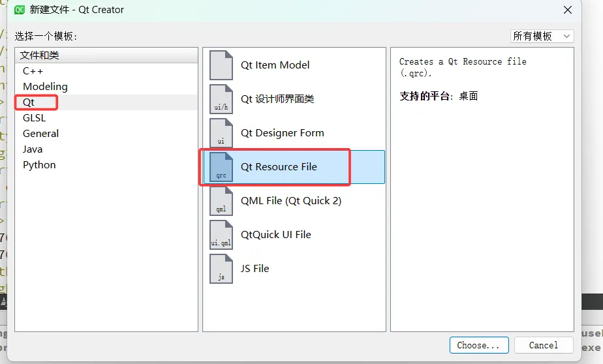The width and height of the screenshot is (603, 364).
Task: Close the 新建文件 dialog
Action: click(568, 10)
